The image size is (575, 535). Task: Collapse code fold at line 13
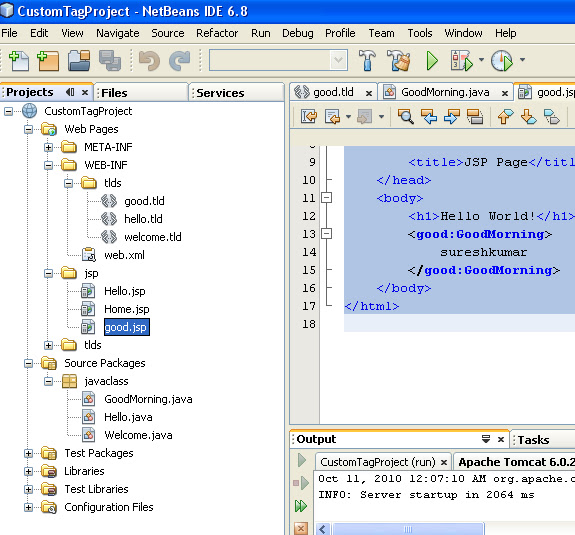pos(326,234)
